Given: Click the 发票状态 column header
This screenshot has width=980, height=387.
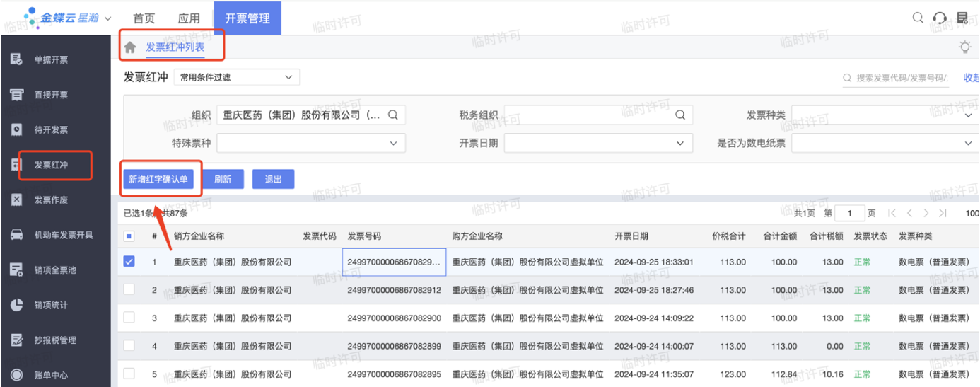Looking at the screenshot, I should [x=871, y=236].
